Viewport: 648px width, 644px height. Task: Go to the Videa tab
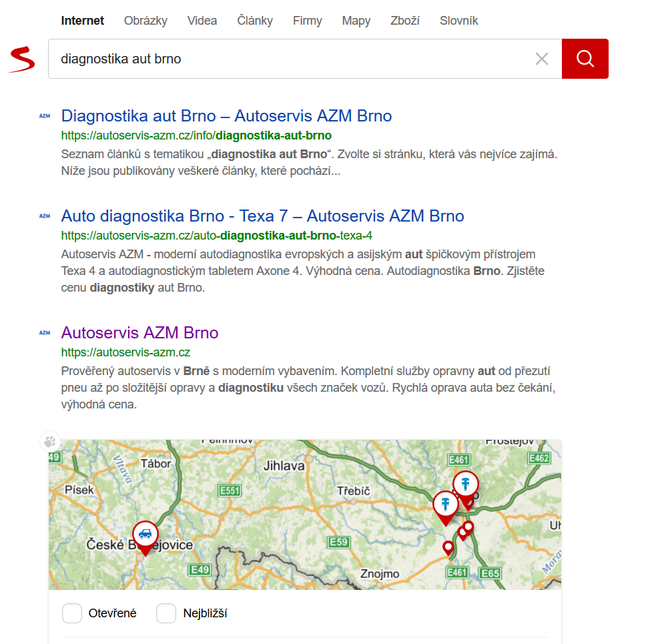(202, 21)
